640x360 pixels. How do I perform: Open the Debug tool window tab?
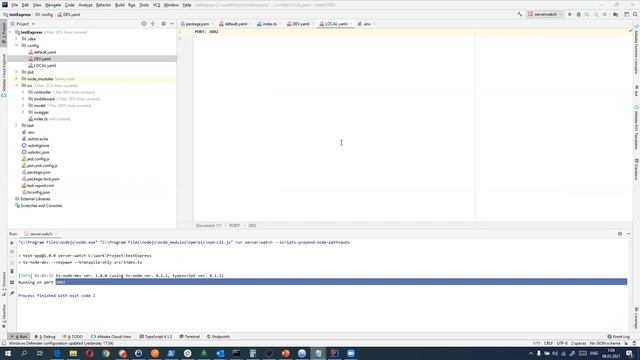click(45, 337)
